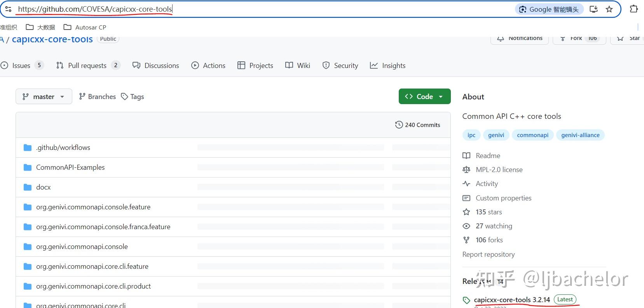Screen dimensions: 644x308
Task: Open the org.genivi.commonapi.console folder
Action: point(82,247)
